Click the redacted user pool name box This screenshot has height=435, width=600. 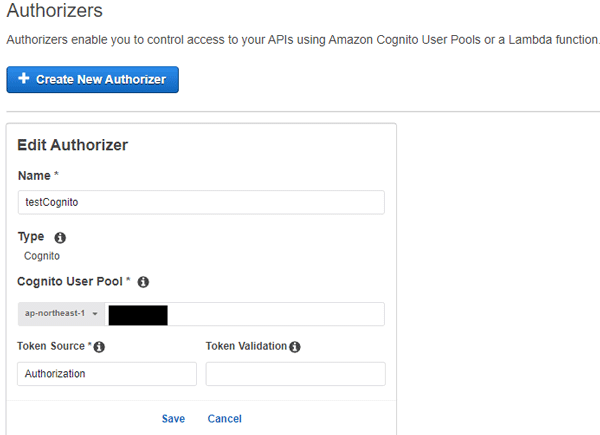138,315
